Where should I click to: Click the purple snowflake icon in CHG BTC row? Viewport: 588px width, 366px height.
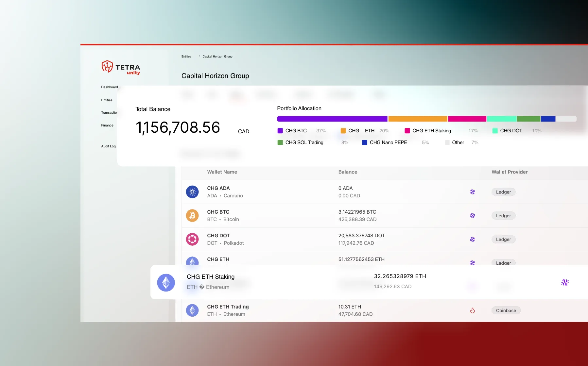tap(472, 216)
